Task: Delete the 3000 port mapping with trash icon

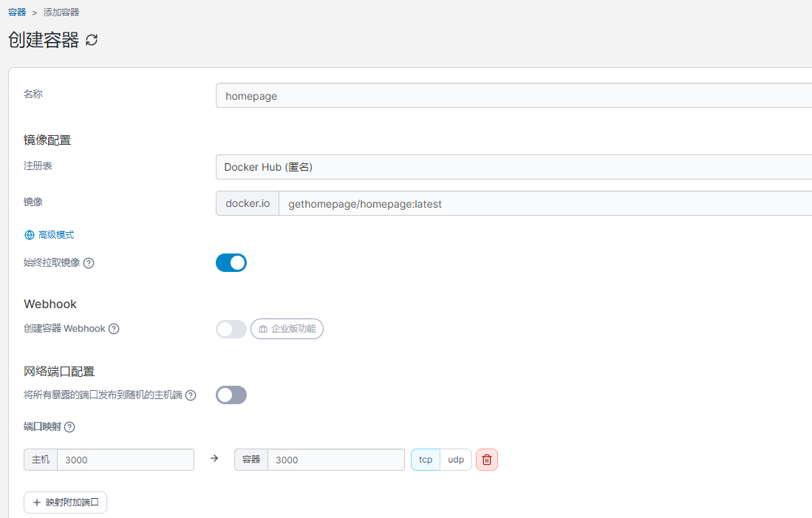Action: click(487, 460)
